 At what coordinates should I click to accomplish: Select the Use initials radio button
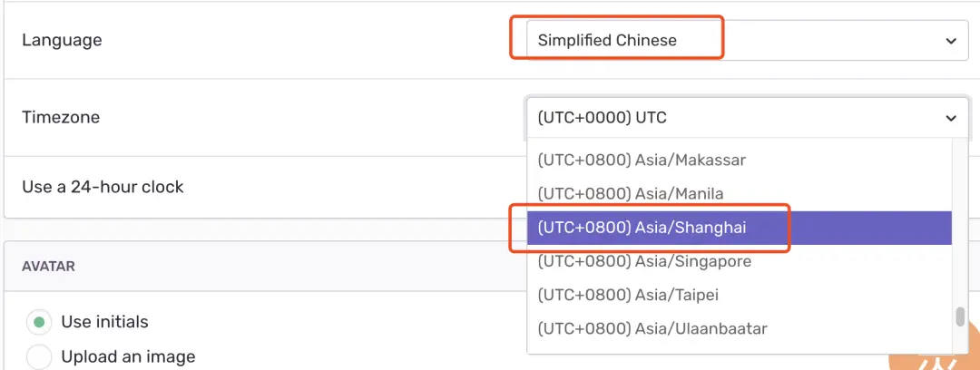coord(39,323)
